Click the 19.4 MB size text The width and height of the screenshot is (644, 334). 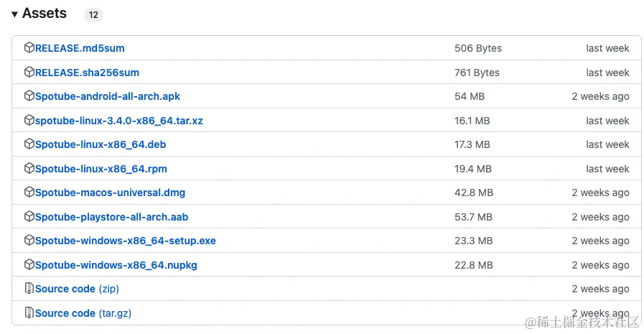click(473, 169)
